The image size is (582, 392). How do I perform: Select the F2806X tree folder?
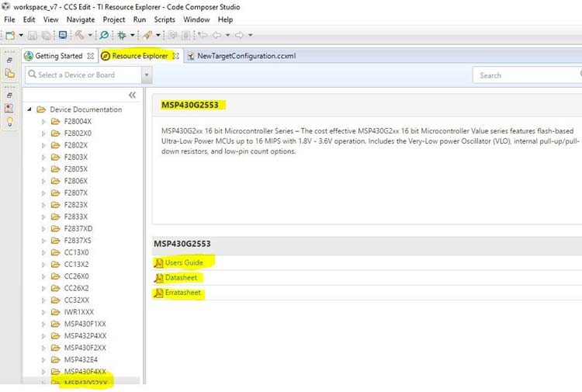76,181
